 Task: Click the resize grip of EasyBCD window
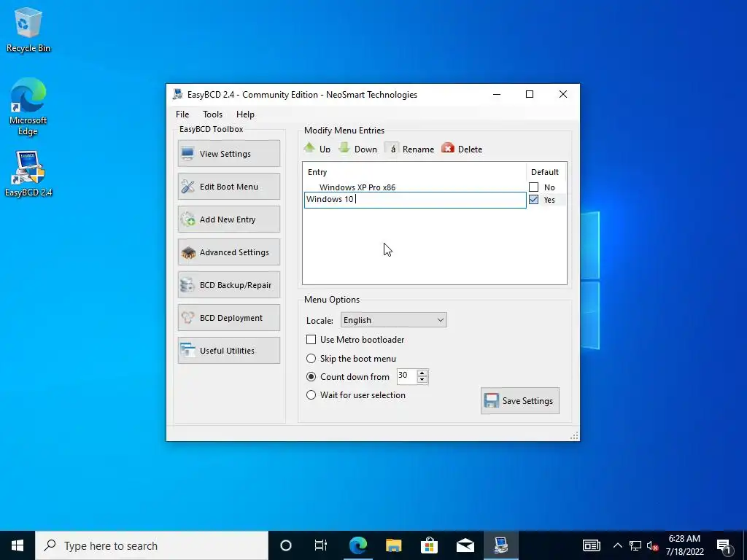point(574,436)
